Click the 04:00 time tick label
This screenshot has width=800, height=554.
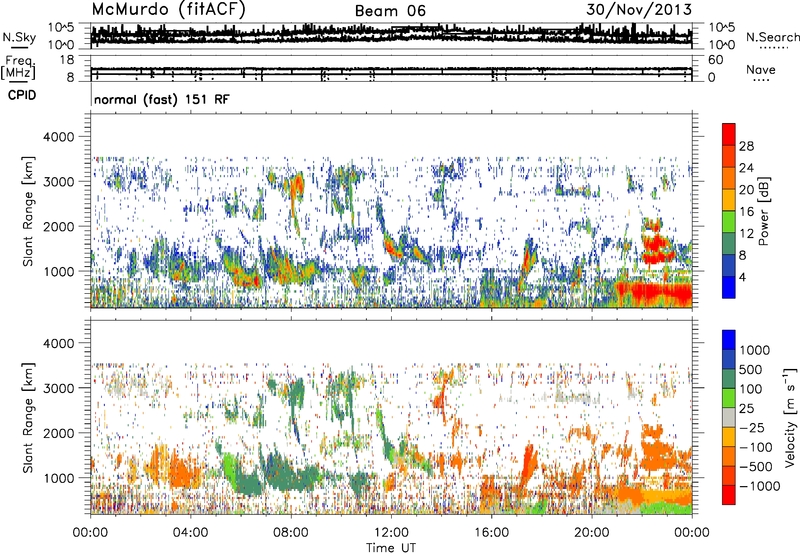point(190,533)
